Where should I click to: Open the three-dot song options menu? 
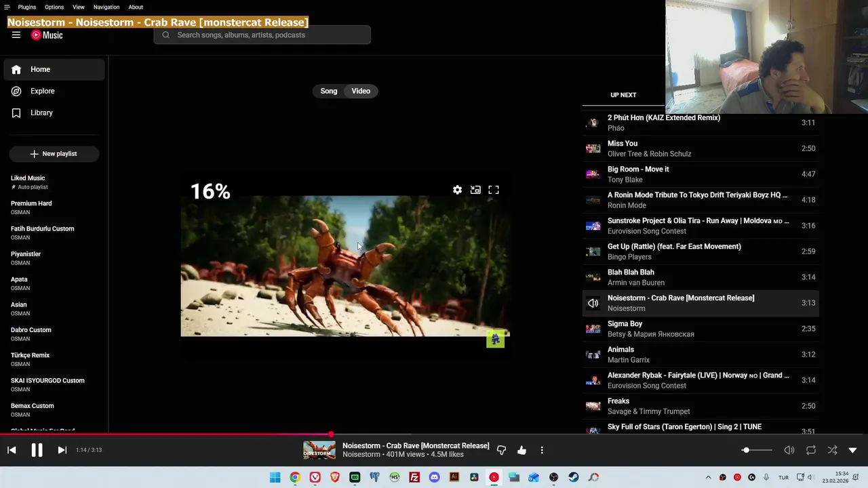click(542, 450)
